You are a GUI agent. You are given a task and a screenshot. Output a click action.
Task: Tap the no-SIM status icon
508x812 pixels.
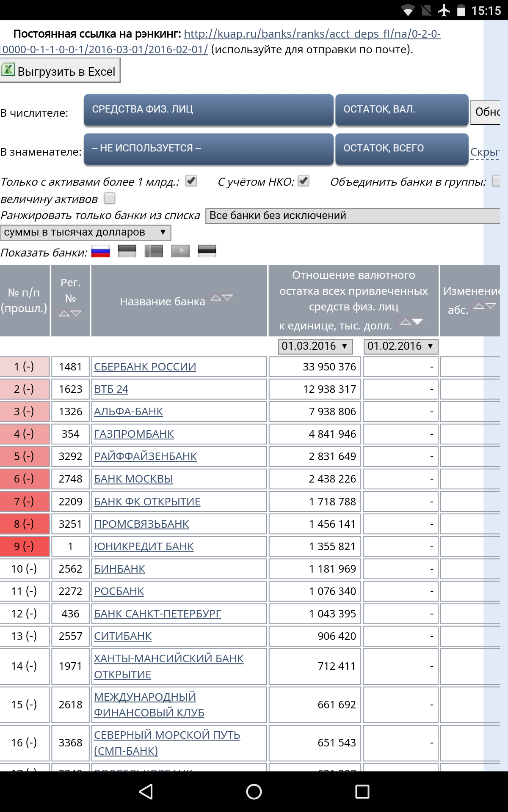pos(427,10)
